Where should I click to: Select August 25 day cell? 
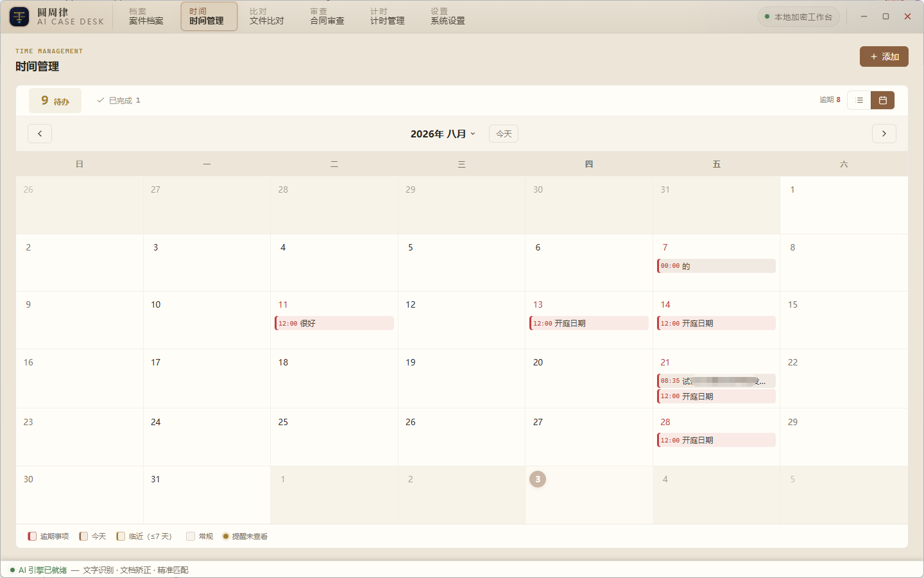334,437
